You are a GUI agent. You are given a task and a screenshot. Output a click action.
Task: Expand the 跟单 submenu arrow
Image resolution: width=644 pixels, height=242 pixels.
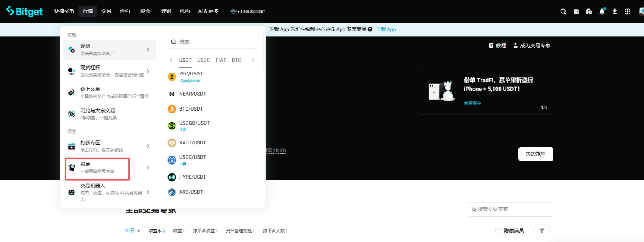pyautogui.click(x=148, y=167)
